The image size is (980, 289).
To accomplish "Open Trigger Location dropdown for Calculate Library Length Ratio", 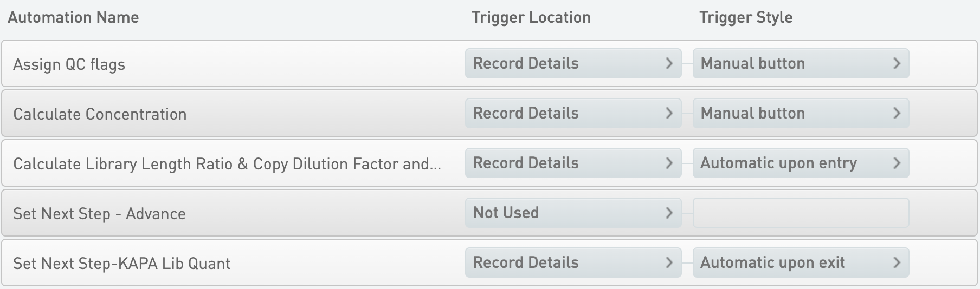I will 572,163.
